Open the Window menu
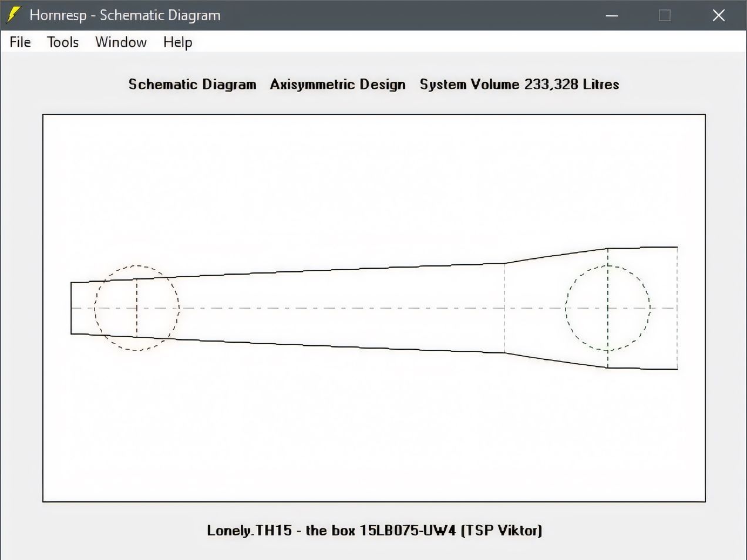747x560 pixels. 121,42
